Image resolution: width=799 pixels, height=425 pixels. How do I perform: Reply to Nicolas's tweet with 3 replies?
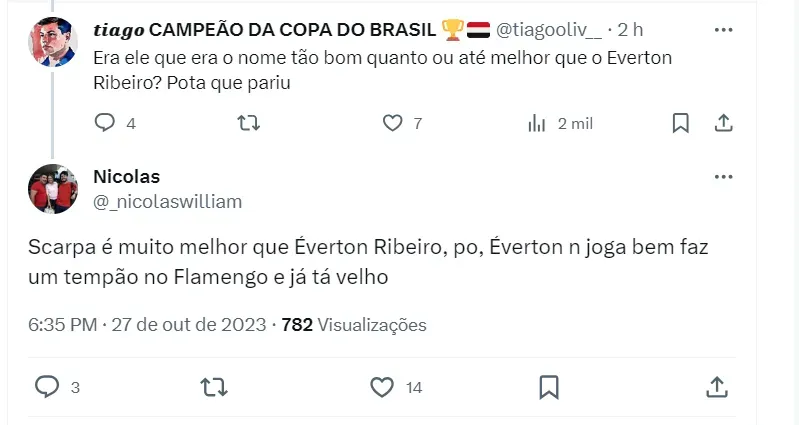tap(48, 387)
